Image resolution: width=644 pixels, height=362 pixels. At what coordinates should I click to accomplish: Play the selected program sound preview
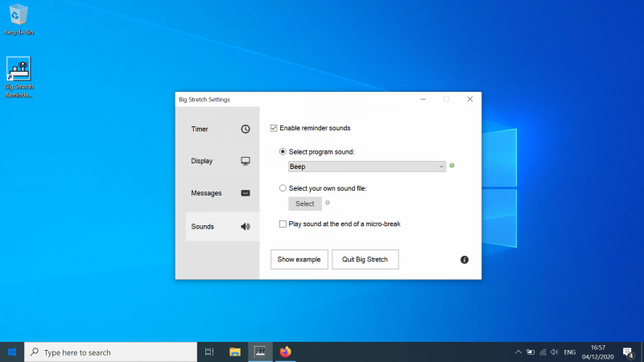click(x=452, y=166)
